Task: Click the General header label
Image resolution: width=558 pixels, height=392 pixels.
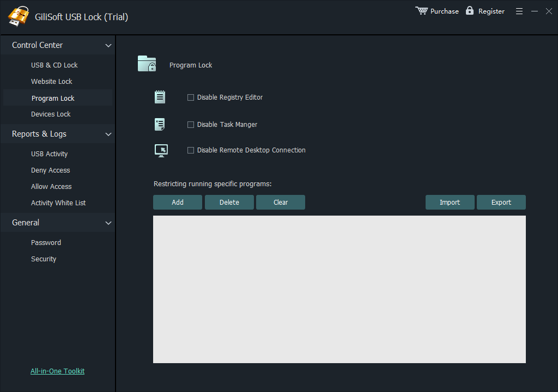Action: (26, 223)
